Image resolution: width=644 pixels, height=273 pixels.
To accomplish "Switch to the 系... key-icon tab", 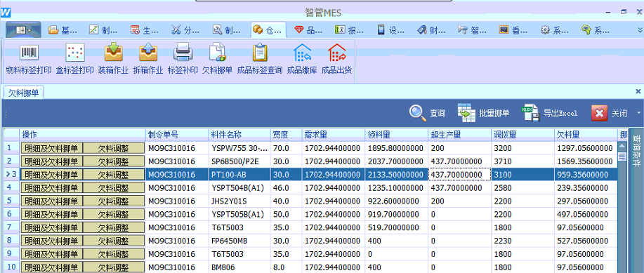I will coord(596,29).
